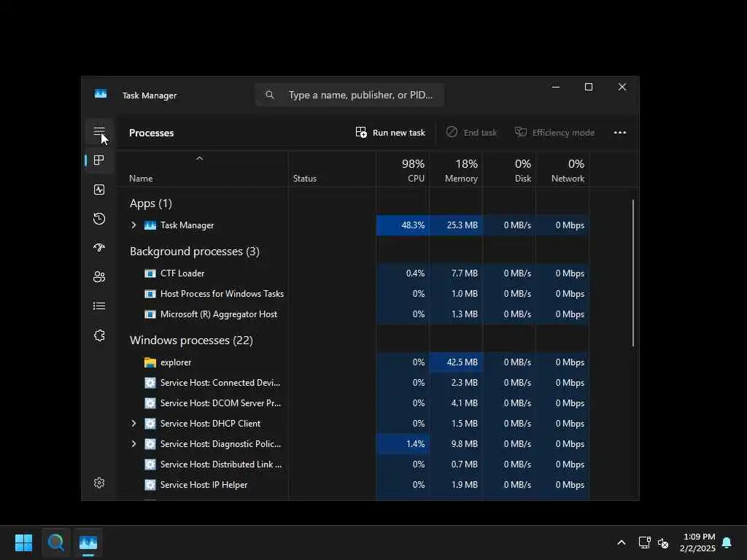The height and width of the screenshot is (560, 747).
Task: Select the Processes sidebar icon
Action: [x=99, y=160]
